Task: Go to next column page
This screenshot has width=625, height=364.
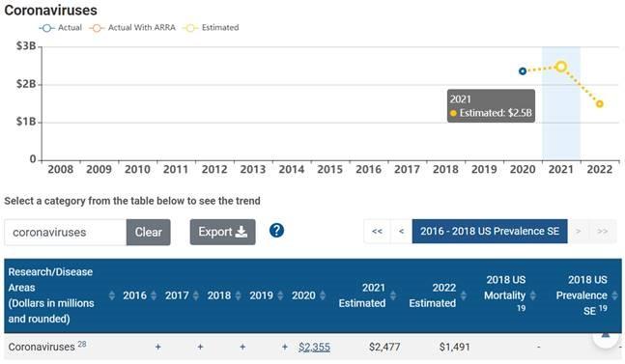Action: [578, 231]
